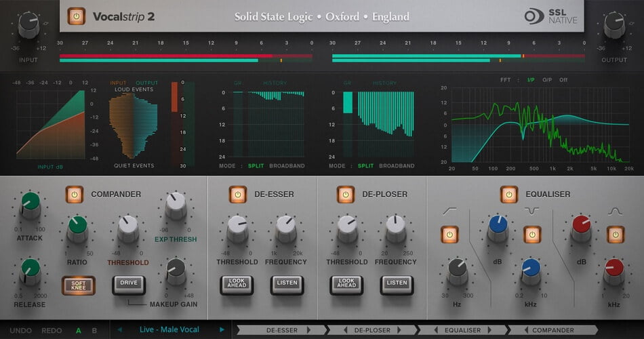The image size is (644, 339).
Task: Go to next preset with right arrow
Action: [x=222, y=330]
